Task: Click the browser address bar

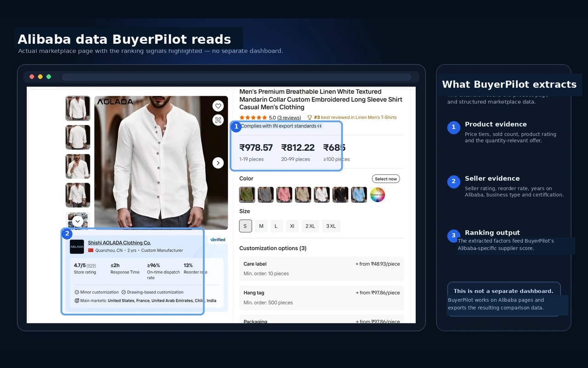Action: (236, 77)
